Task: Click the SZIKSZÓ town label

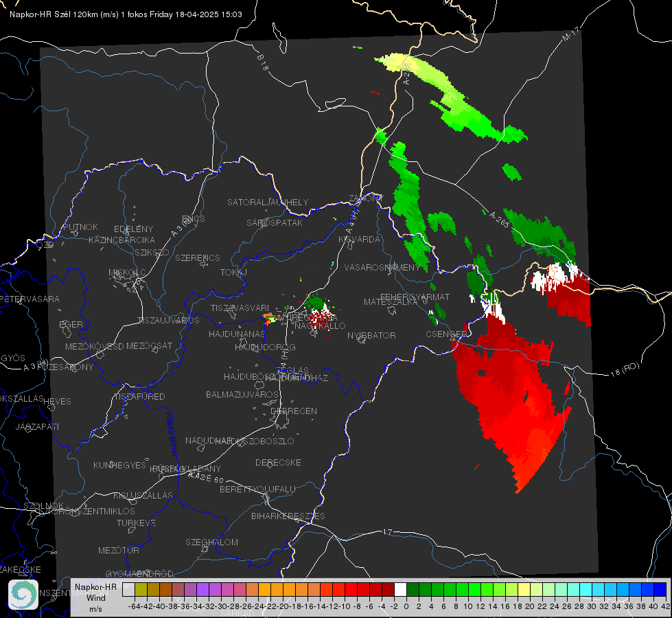Action: pos(152,252)
